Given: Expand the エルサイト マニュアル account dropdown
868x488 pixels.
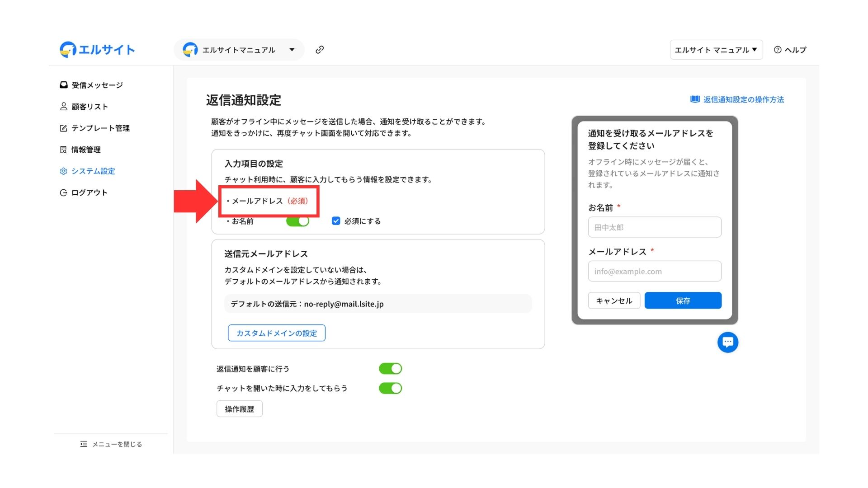Looking at the screenshot, I should (x=716, y=50).
